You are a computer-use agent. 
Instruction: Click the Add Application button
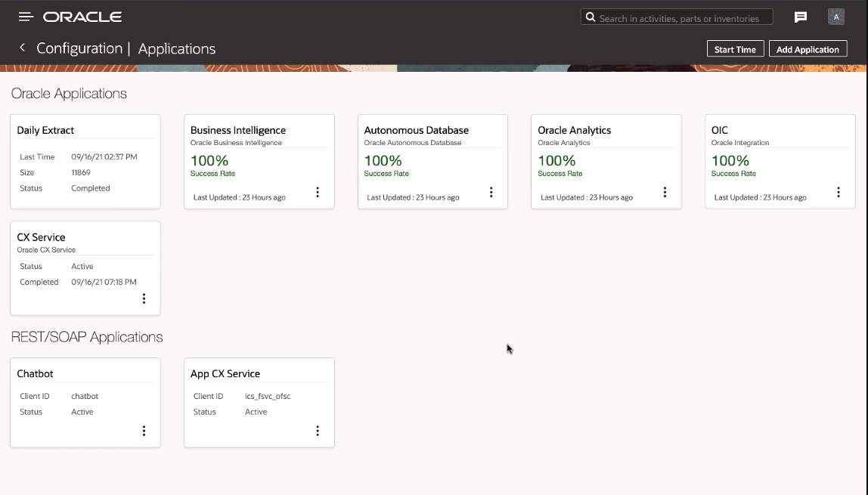(x=808, y=49)
